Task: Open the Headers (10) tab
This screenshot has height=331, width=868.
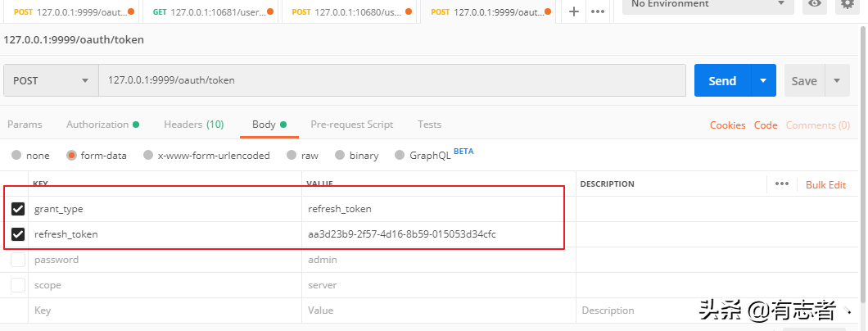Action: (x=194, y=125)
